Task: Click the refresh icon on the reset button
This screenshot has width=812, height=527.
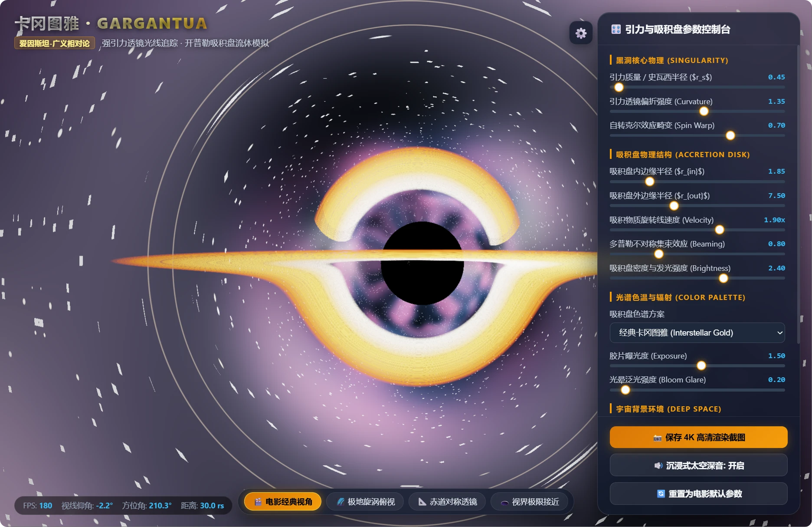Action: [x=661, y=494]
